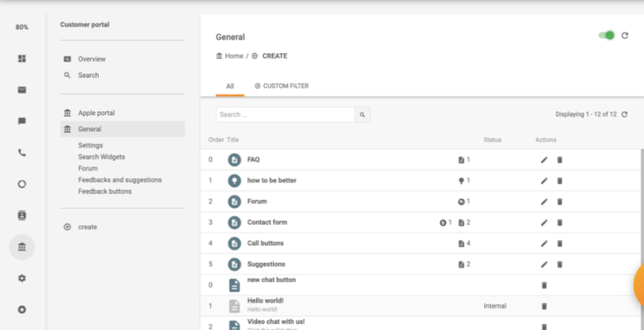
Task: Delete the Forum category row
Action: 559,201
